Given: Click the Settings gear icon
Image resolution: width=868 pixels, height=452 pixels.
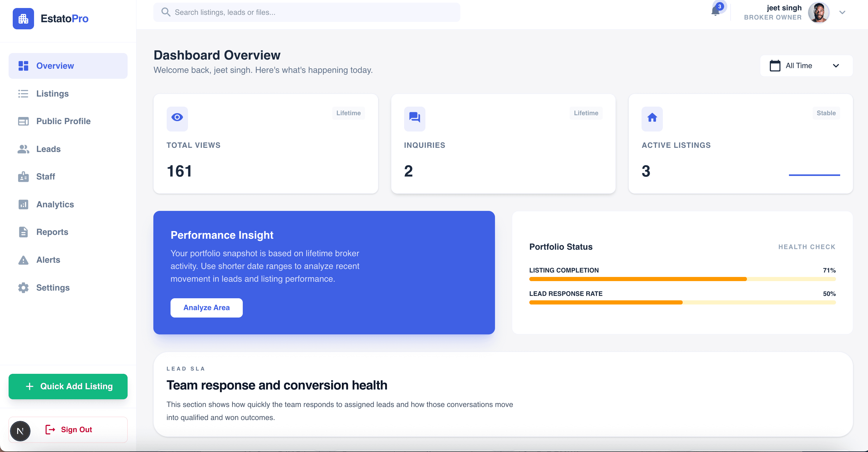Looking at the screenshot, I should (x=23, y=288).
